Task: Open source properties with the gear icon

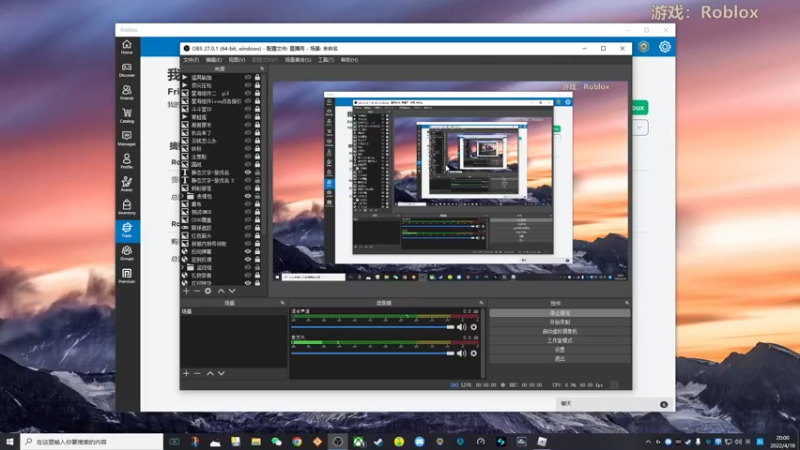Action: (208, 291)
